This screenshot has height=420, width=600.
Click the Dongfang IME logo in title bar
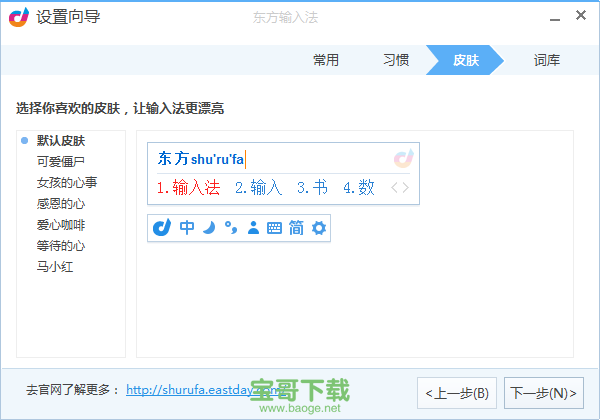coord(19,17)
